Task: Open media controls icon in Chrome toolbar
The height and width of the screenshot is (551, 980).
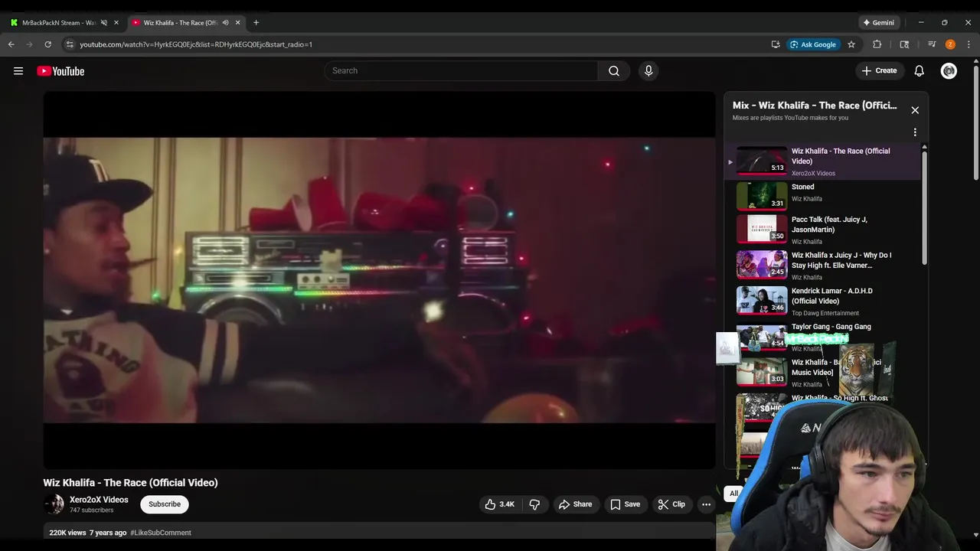Action: [932, 44]
